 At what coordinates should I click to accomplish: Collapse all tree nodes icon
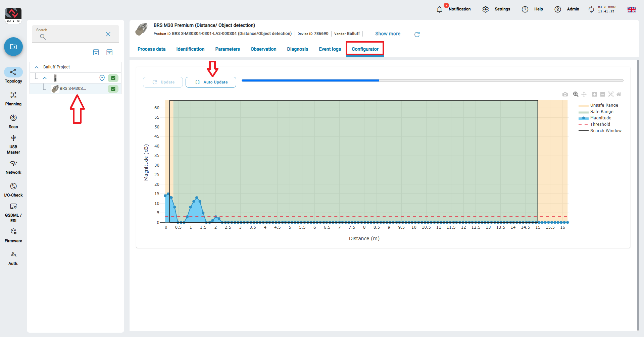[x=96, y=52]
